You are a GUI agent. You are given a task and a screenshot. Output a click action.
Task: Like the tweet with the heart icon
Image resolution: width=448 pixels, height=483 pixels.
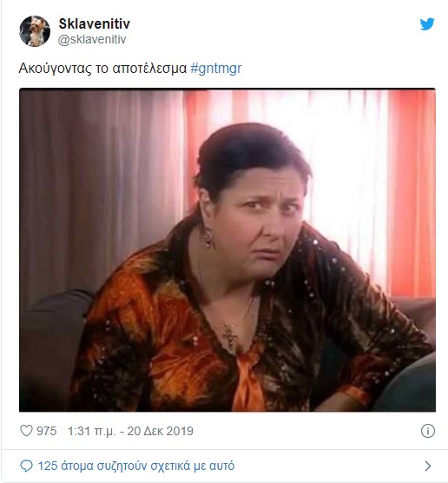(26, 431)
